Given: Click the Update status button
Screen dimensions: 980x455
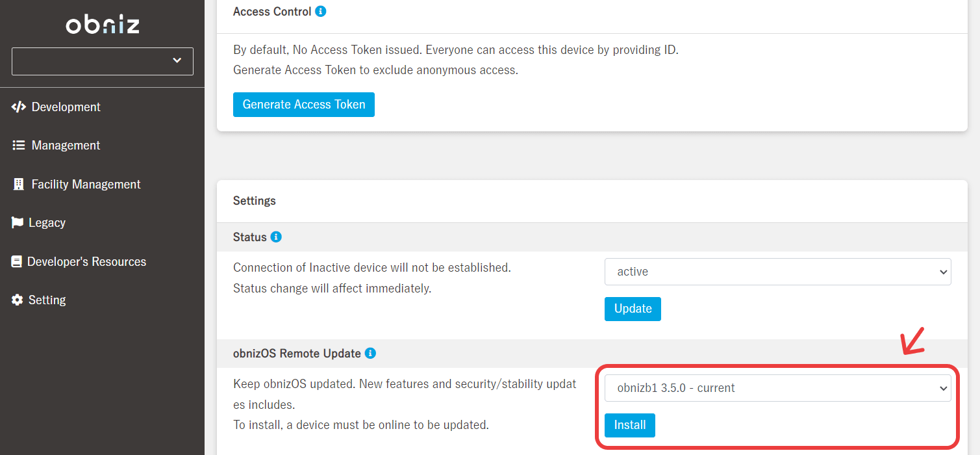Looking at the screenshot, I should pyautogui.click(x=633, y=309).
